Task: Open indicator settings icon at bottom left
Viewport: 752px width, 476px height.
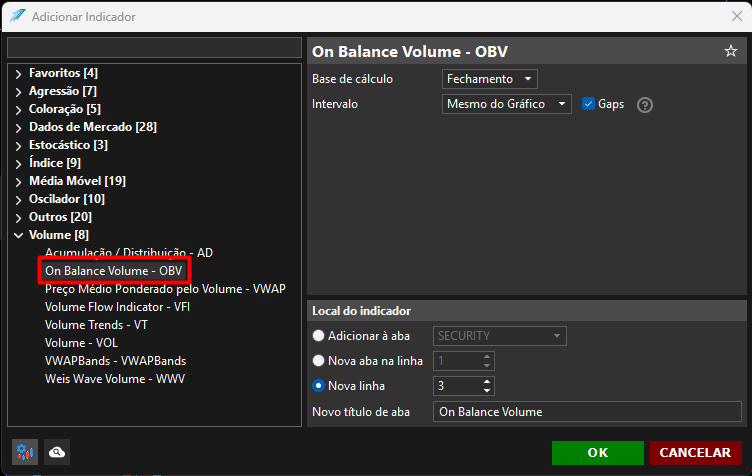Action: pyautogui.click(x=25, y=452)
